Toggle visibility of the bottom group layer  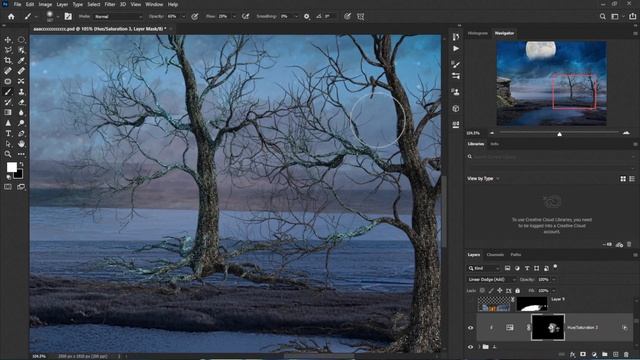470,347
